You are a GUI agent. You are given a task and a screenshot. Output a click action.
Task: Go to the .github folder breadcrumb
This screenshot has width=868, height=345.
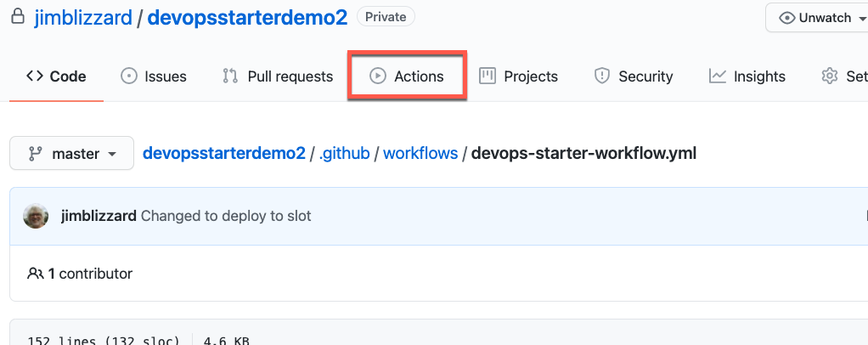pyautogui.click(x=344, y=153)
